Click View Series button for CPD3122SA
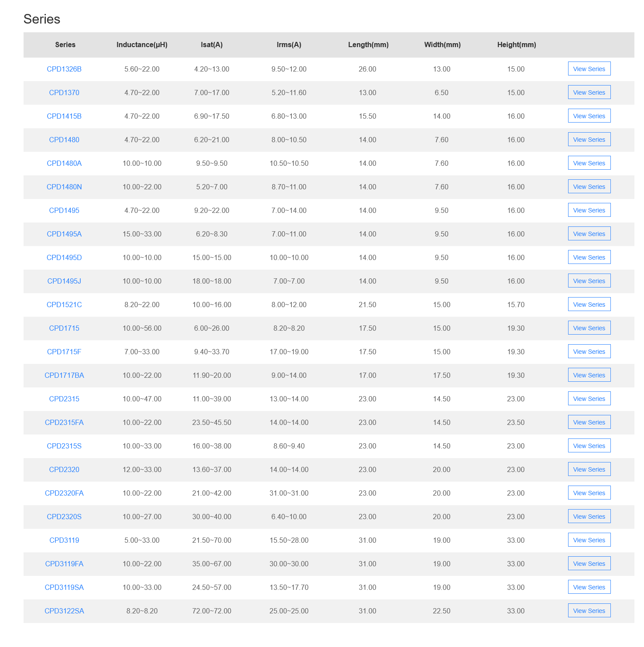The image size is (644, 647). coord(589,610)
